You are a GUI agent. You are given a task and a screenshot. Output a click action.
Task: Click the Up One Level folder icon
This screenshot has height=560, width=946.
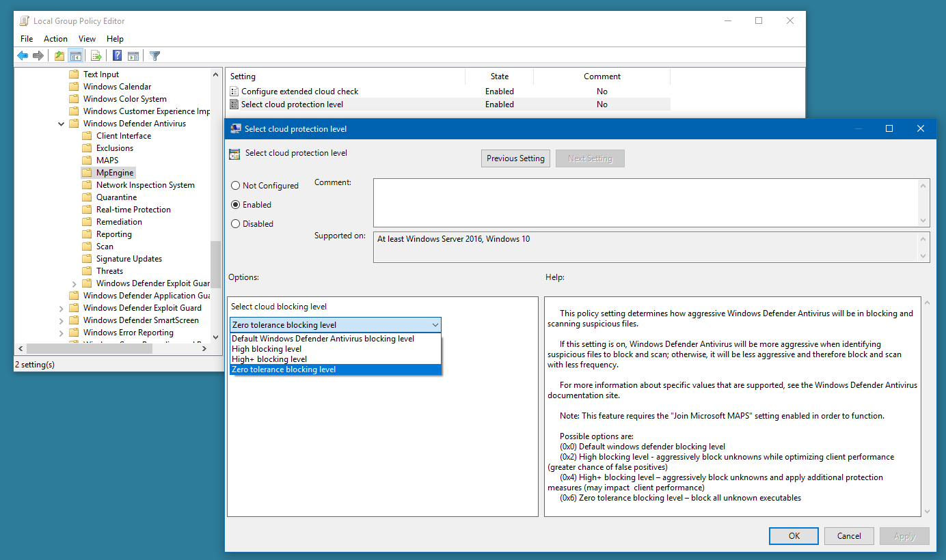(59, 56)
